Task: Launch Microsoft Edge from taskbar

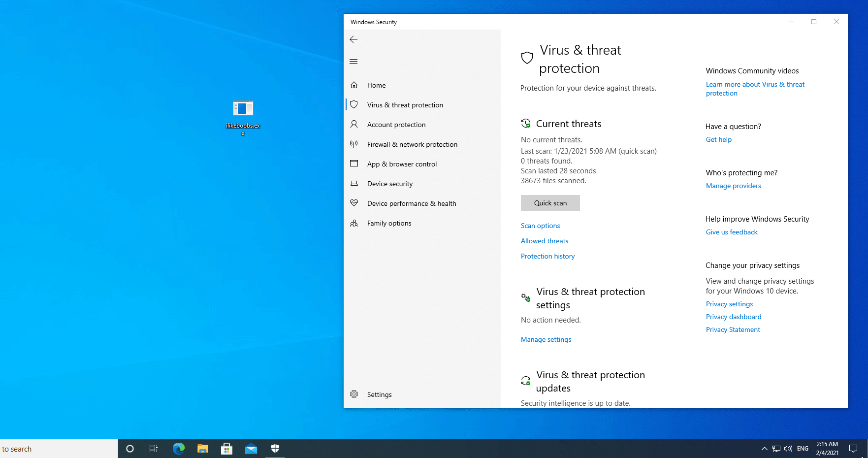Action: click(178, 448)
